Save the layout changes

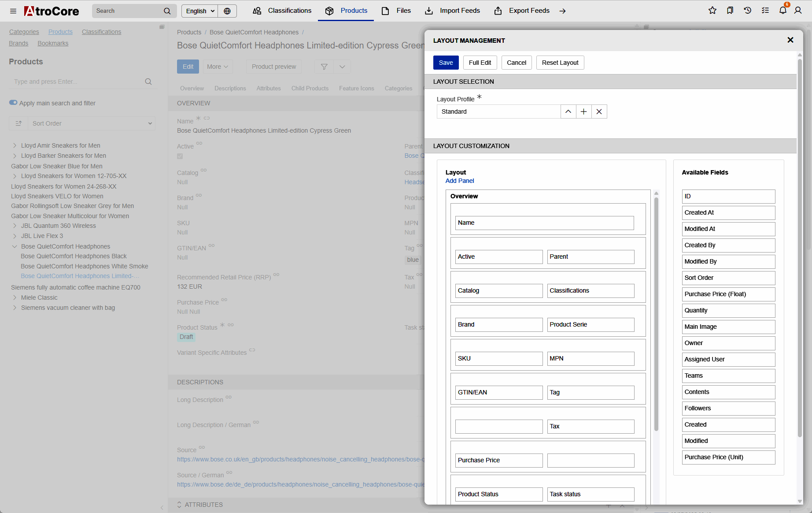(x=446, y=63)
